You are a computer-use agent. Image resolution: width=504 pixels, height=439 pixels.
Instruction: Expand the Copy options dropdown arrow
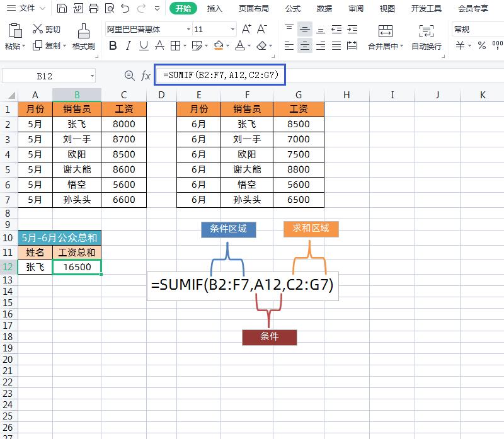[x=64, y=46]
